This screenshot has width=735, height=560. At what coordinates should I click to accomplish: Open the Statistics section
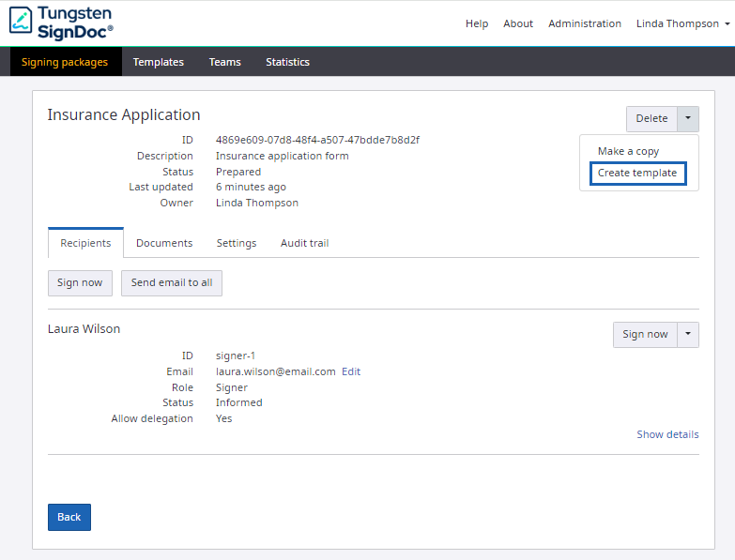288,62
